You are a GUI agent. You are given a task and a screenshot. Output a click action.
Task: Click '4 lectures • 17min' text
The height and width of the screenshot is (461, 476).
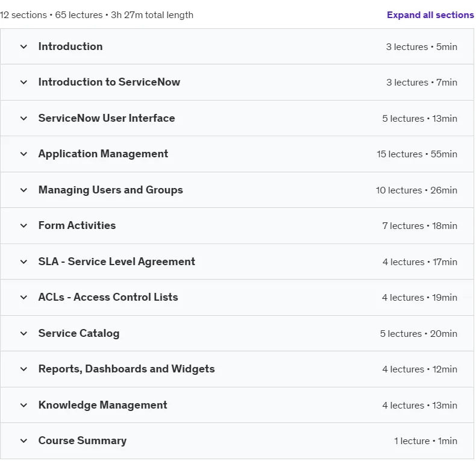tap(419, 262)
